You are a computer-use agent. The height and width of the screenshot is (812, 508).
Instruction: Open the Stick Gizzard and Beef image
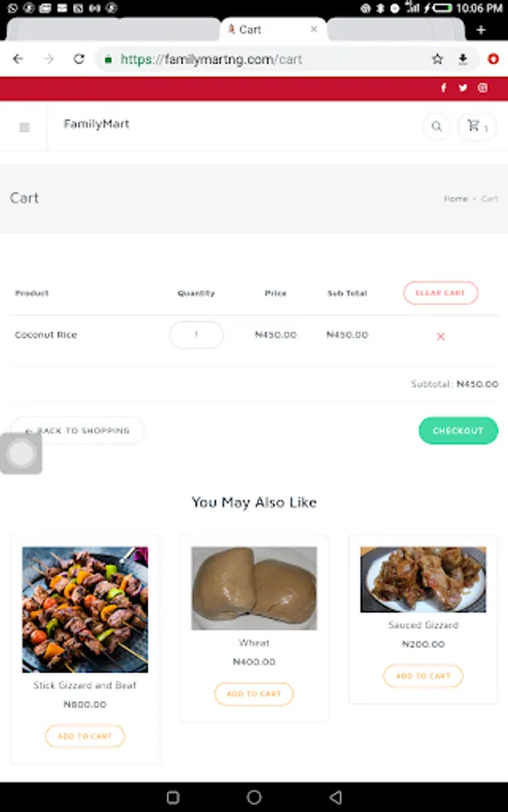coord(85,610)
